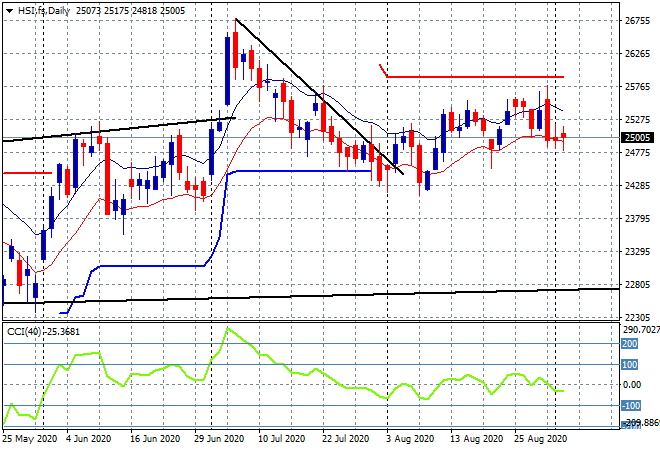The width and height of the screenshot is (660, 450).
Task: Click the triangle arrow beside the HSI title
Action: pyautogui.click(x=9, y=11)
